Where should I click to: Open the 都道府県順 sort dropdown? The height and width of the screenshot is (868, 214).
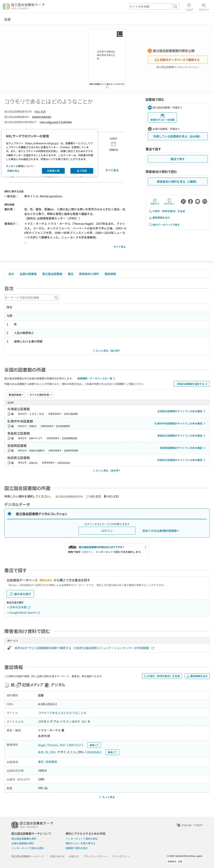(x=16, y=395)
